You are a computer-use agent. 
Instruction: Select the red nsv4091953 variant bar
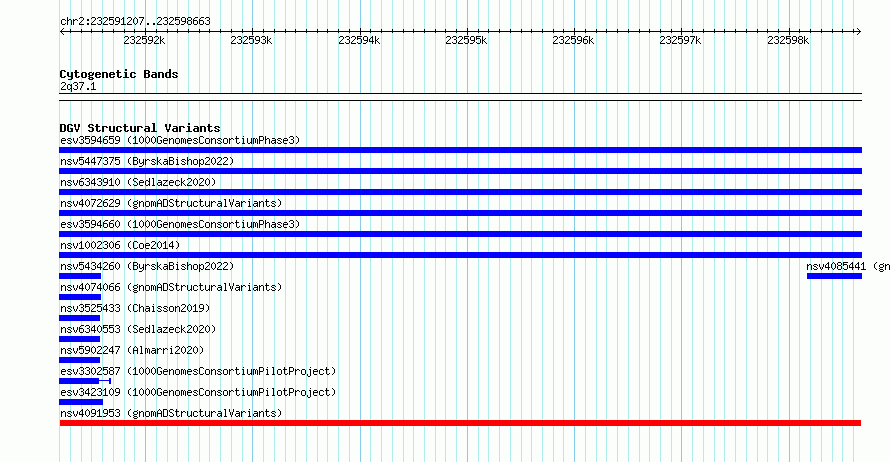(x=460, y=423)
